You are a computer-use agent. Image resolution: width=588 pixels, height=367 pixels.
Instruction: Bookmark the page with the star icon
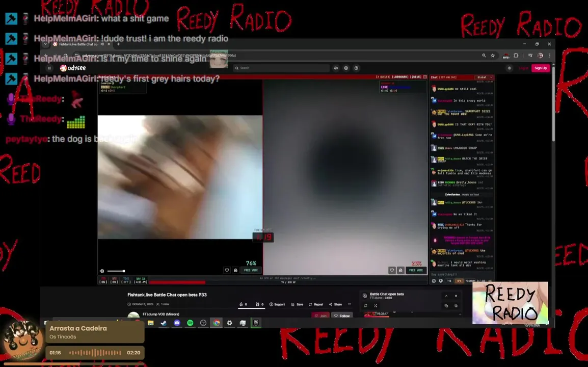coord(493,56)
